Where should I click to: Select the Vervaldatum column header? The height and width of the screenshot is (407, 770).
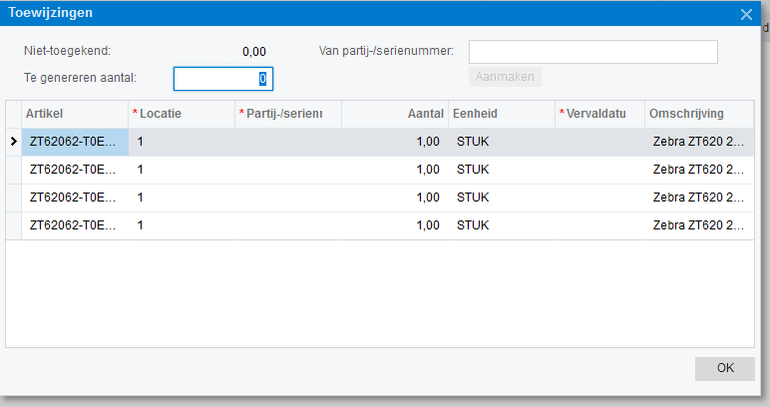coord(598,114)
